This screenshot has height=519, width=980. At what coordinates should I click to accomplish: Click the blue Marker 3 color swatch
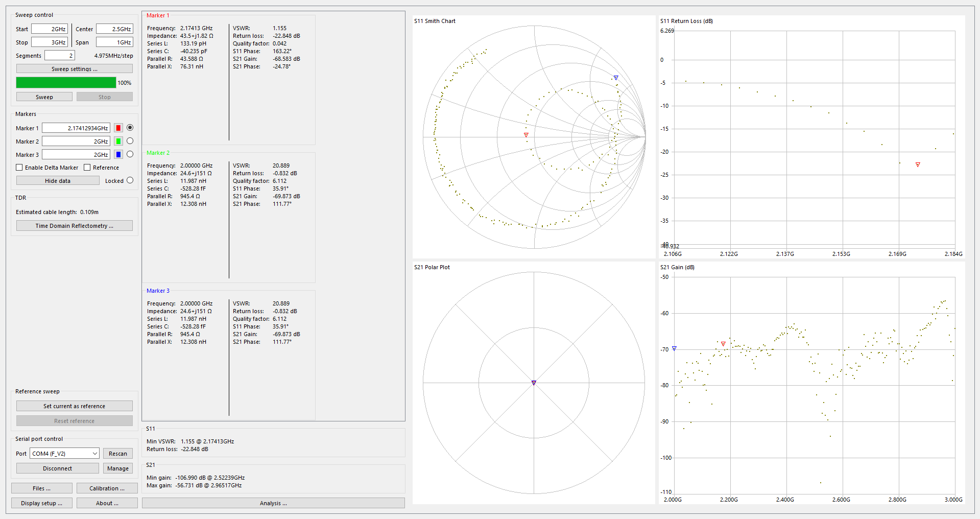click(x=118, y=155)
